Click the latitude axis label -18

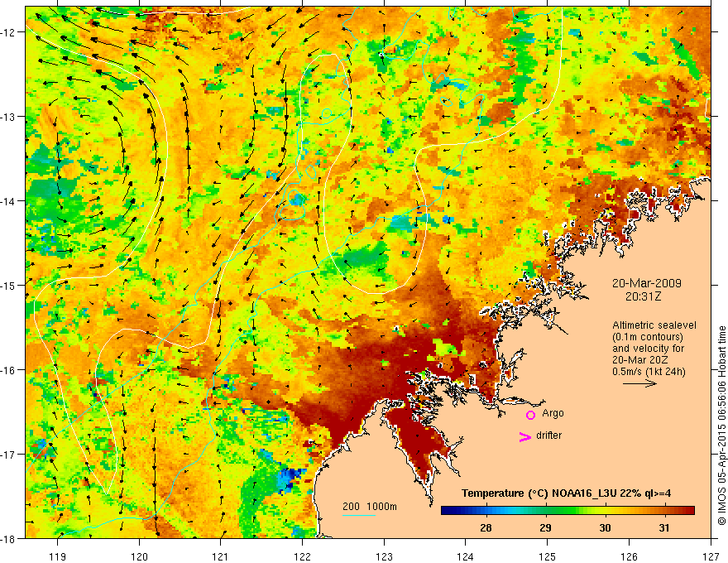[8, 539]
